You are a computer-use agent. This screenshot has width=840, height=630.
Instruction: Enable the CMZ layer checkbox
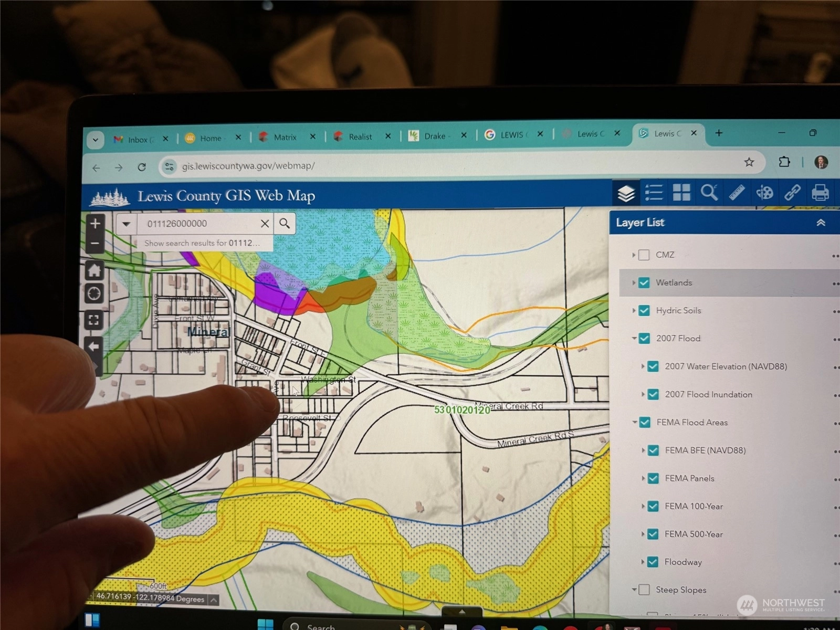pos(644,255)
